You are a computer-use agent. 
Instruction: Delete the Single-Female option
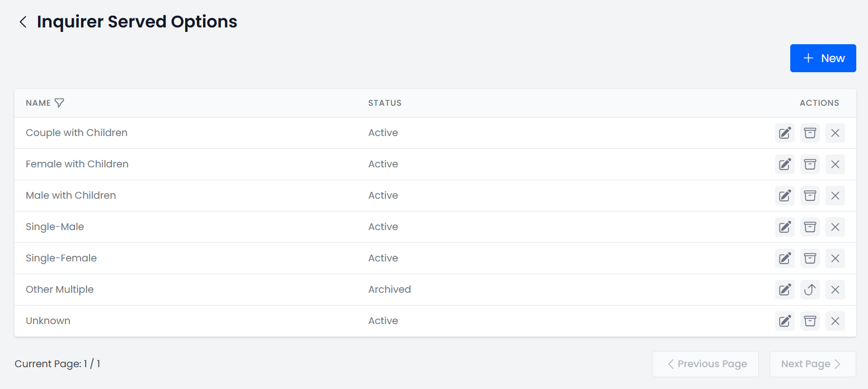click(x=835, y=259)
